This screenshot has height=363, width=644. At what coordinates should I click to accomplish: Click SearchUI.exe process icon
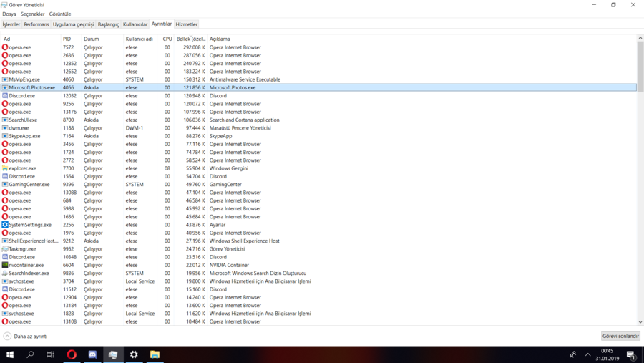coord(5,120)
